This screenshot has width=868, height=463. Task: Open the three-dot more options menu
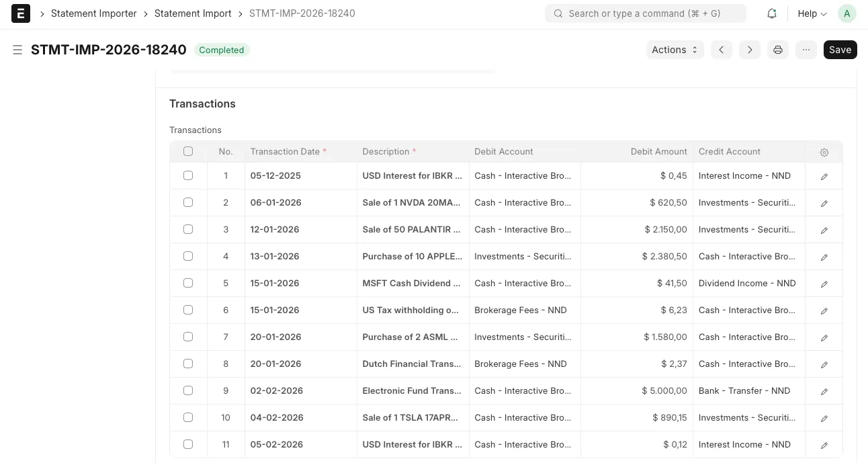[x=806, y=50]
